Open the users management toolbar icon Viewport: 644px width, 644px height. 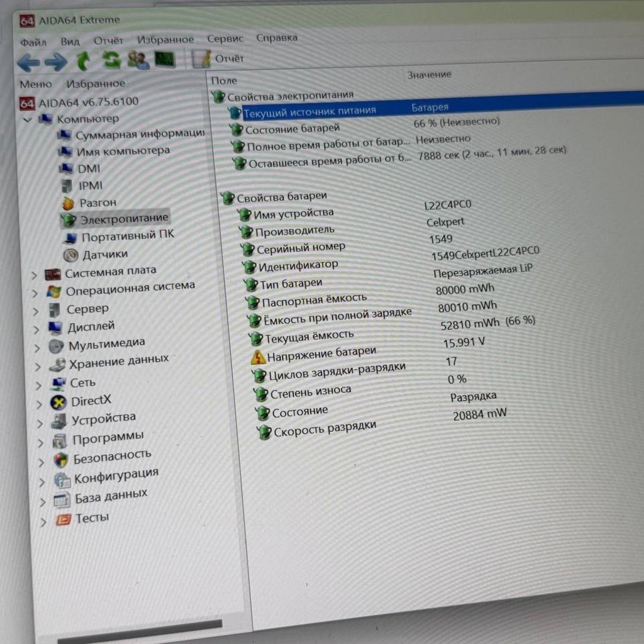tap(138, 60)
